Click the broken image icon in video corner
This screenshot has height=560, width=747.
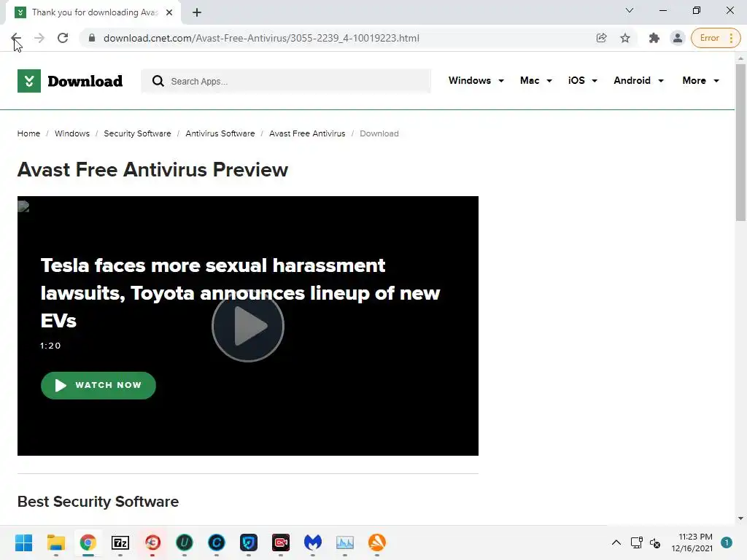pyautogui.click(x=23, y=206)
